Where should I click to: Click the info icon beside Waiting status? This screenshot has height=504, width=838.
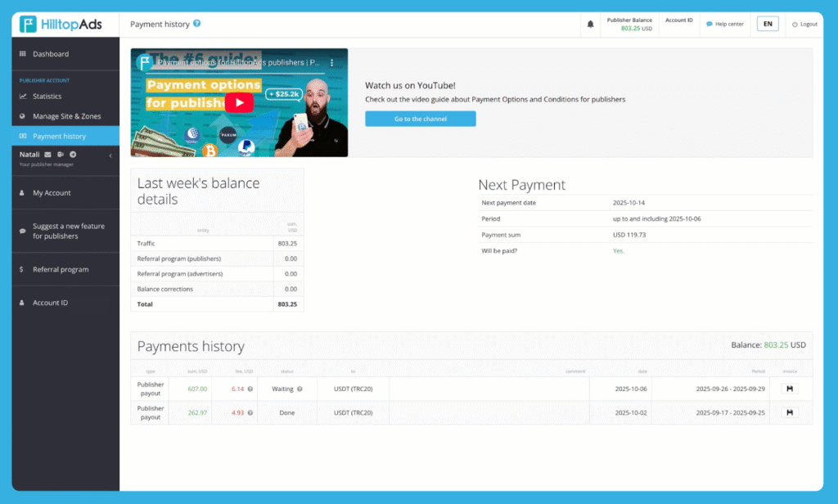point(300,389)
